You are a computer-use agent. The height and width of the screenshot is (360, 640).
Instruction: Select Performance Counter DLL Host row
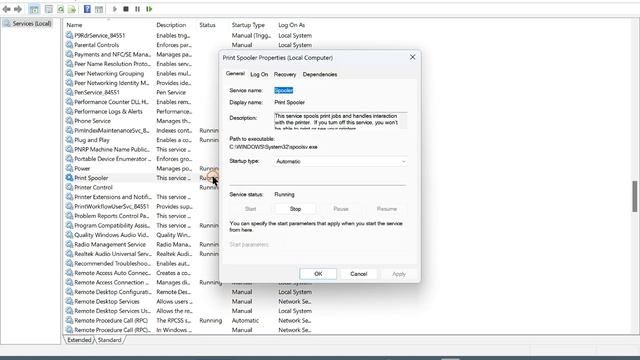pyautogui.click(x=142, y=102)
